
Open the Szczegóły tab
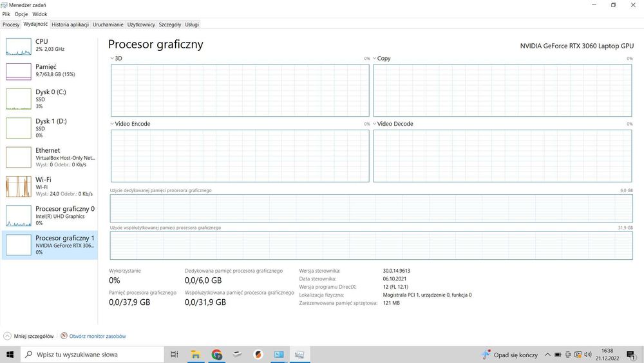[170, 25]
